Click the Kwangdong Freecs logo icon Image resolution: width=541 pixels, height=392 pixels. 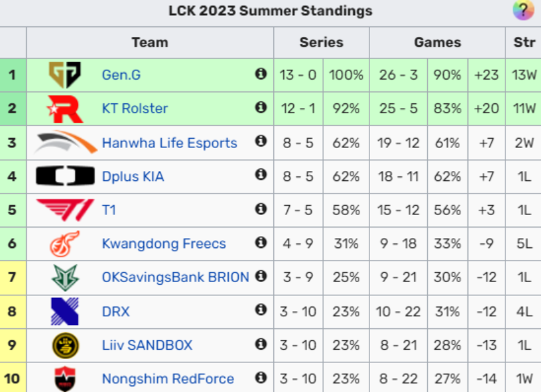click(64, 244)
